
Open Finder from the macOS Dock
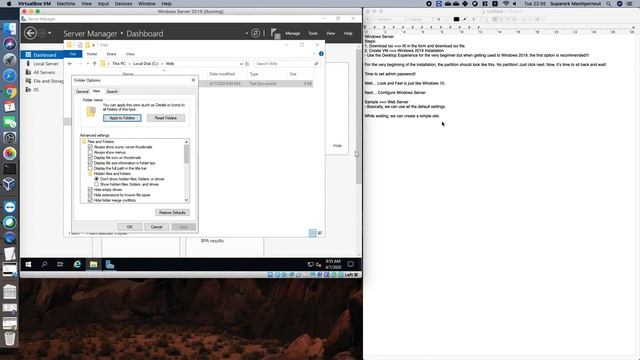coord(10,29)
